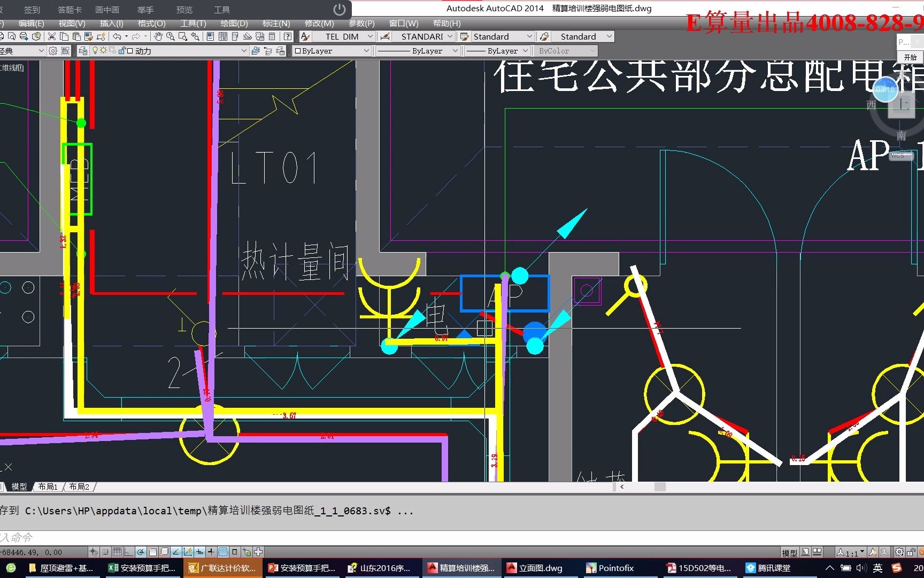This screenshot has width=924, height=578.
Task: Open the 绘图(D) menu
Action: pos(234,23)
